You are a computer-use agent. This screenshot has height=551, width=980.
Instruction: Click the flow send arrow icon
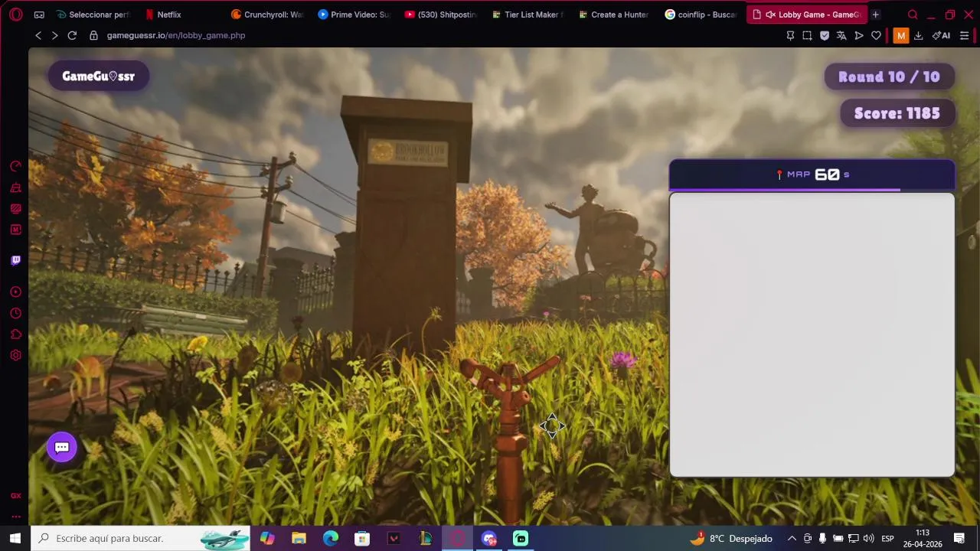tap(859, 35)
